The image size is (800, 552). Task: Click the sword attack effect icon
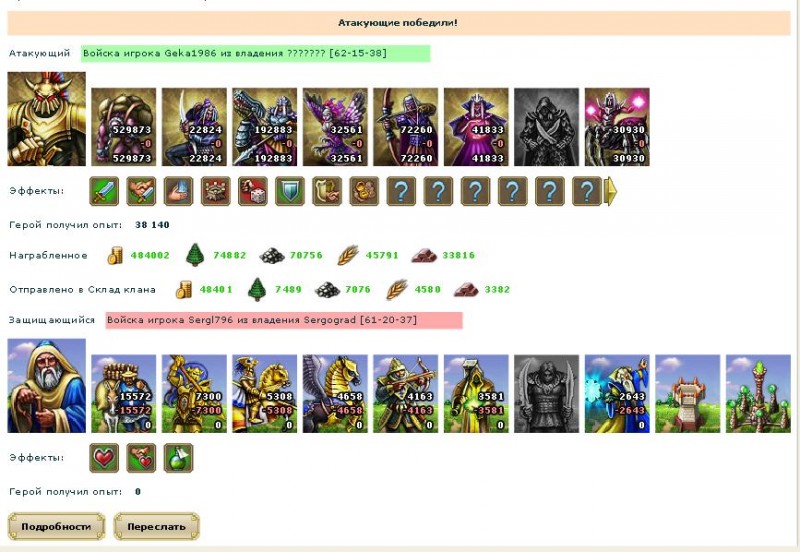[104, 191]
